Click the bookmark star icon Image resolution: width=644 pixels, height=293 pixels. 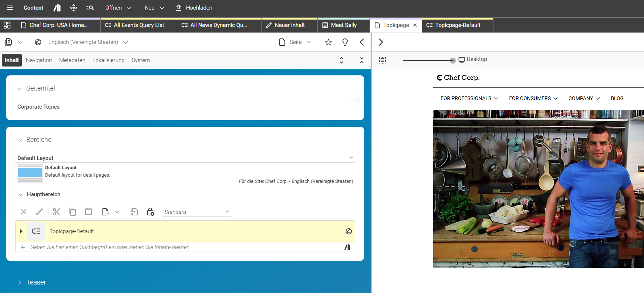point(328,42)
